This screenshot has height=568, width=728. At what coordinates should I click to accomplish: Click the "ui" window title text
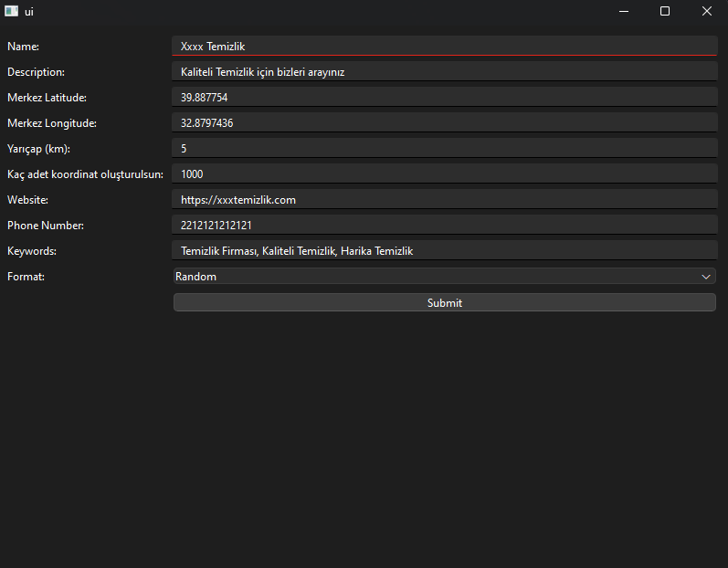[29, 12]
